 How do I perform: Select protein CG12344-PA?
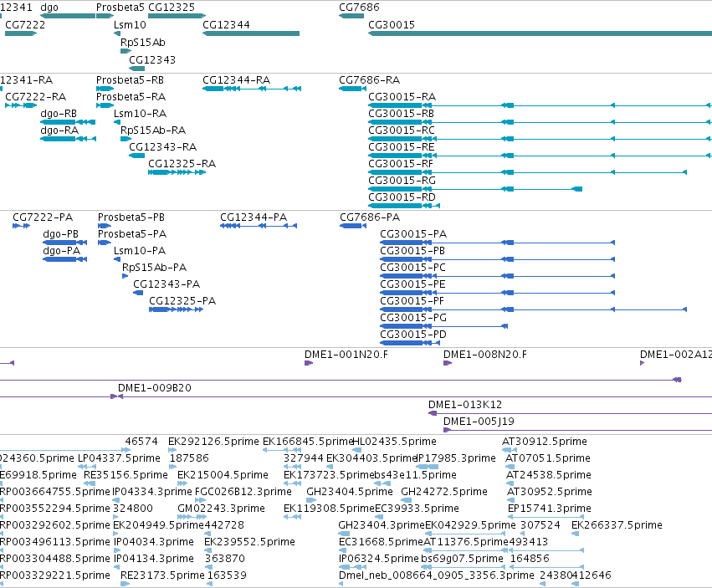pos(254,217)
